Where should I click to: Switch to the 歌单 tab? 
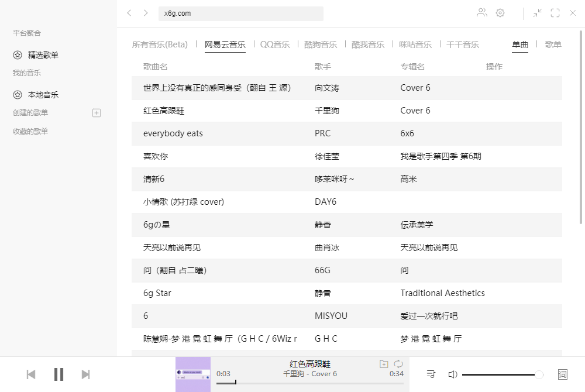553,44
